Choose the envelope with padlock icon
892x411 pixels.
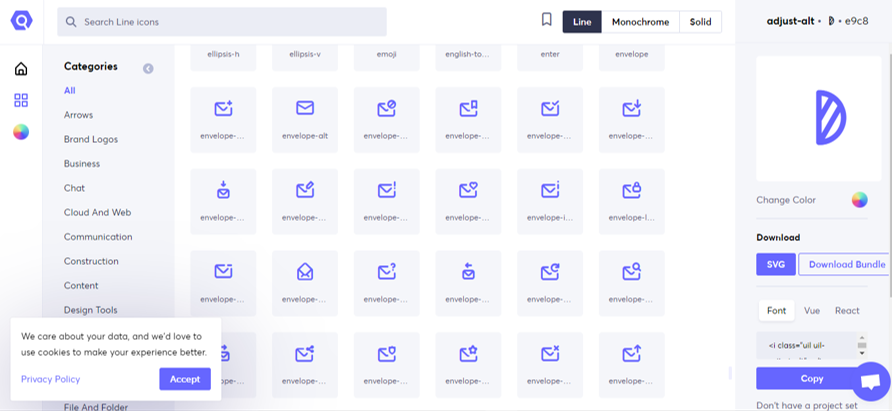[x=631, y=202]
